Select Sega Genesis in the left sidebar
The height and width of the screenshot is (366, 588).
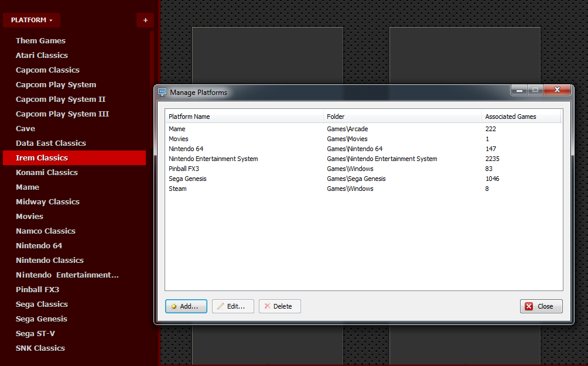click(41, 319)
